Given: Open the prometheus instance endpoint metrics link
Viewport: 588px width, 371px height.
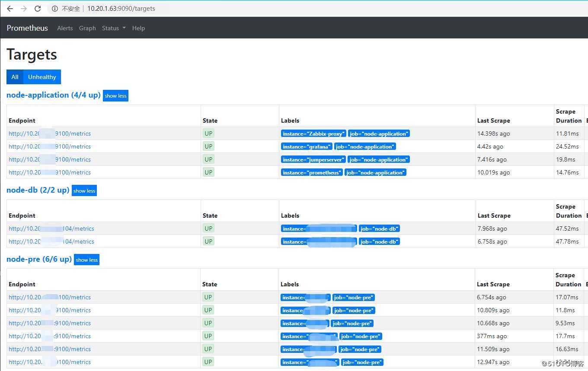Looking at the screenshot, I should point(50,172).
